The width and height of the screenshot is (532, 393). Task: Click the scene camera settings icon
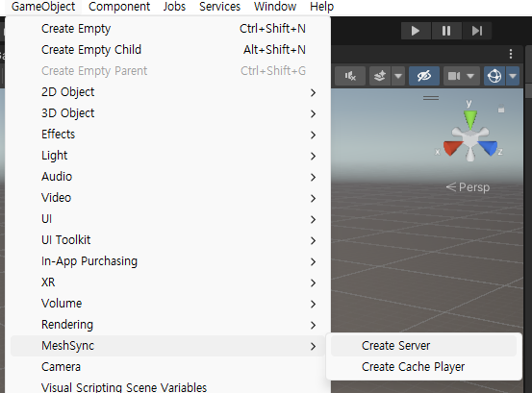(x=454, y=76)
